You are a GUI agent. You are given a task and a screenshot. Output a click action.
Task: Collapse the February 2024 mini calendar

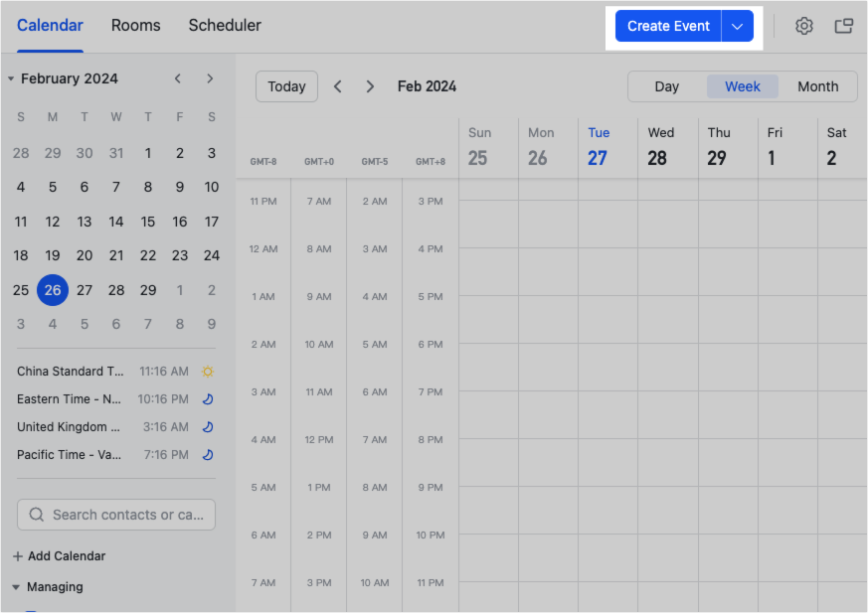click(10, 77)
